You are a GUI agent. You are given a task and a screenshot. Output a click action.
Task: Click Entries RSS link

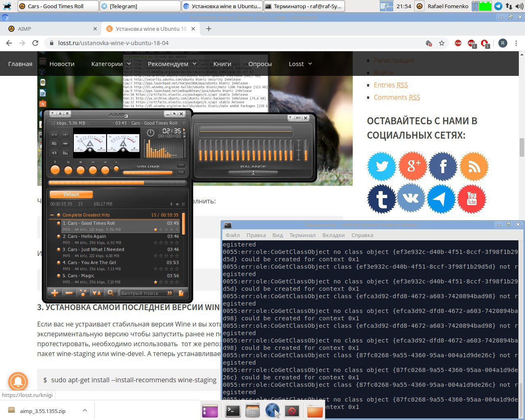click(391, 85)
